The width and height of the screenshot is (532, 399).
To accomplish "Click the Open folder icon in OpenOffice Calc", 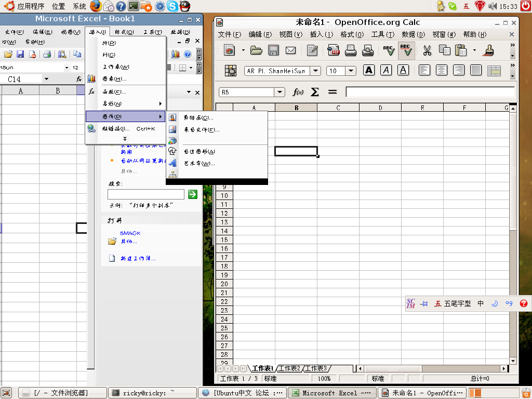I will tap(256, 50).
